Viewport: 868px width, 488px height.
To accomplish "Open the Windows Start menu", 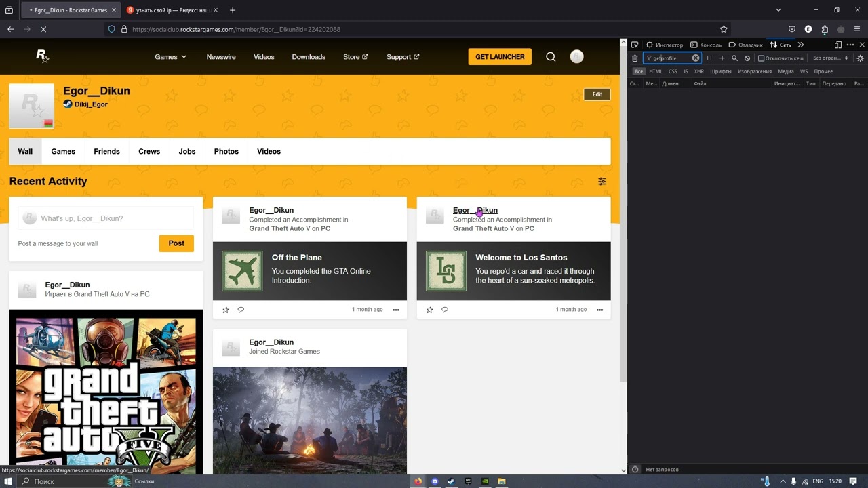I will tap(7, 481).
